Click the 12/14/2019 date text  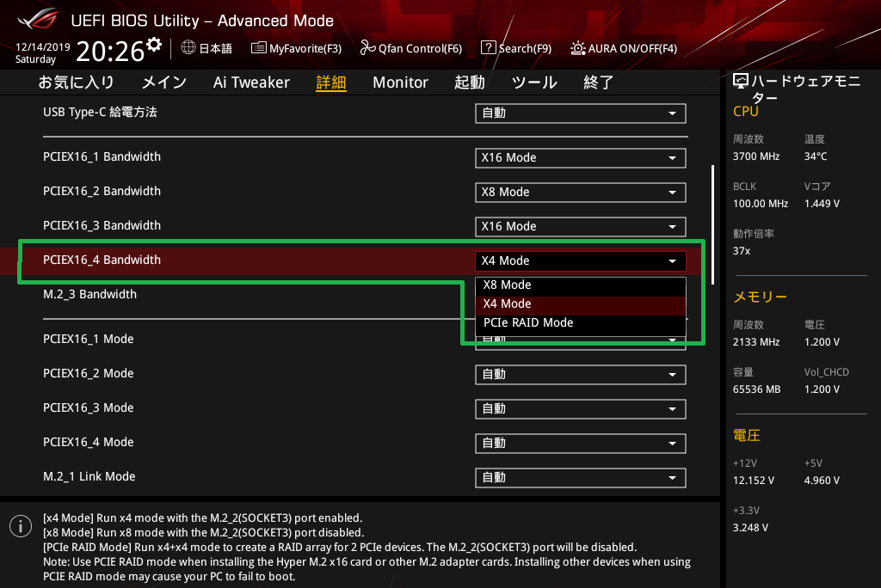(43, 47)
